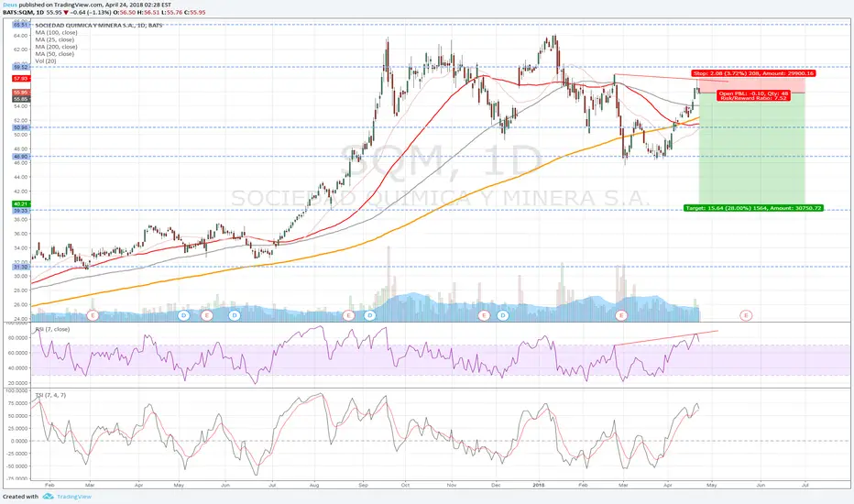Click the 46.90 horizontal line price label
The height and width of the screenshot is (504, 854).
coord(20,157)
